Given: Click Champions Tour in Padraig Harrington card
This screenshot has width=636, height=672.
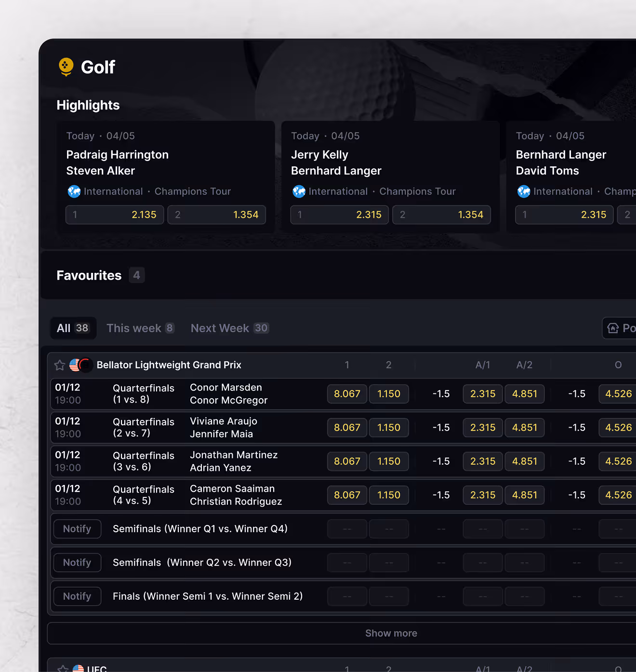Looking at the screenshot, I should point(193,191).
